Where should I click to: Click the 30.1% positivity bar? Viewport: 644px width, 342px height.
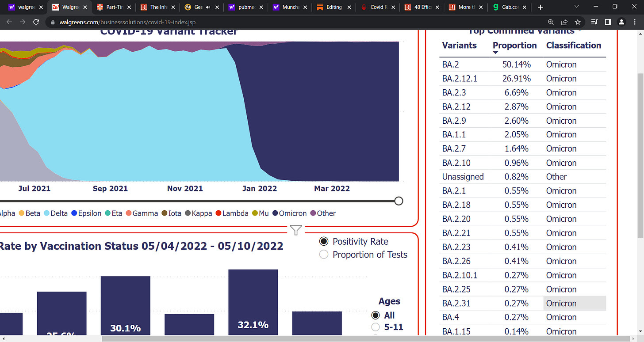[126, 306]
